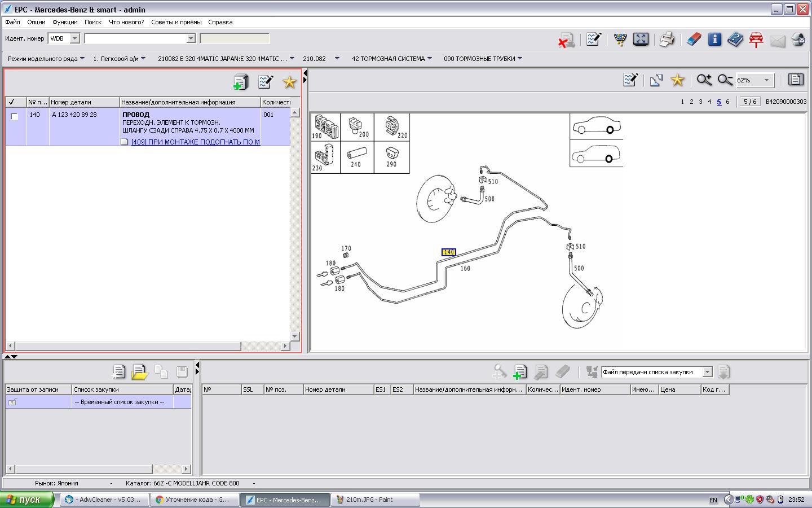Click the fullscreen expand arrows icon

(x=641, y=39)
